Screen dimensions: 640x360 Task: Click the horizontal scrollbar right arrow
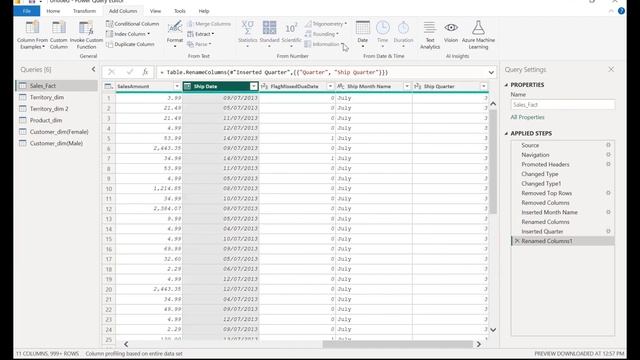tap(479, 344)
